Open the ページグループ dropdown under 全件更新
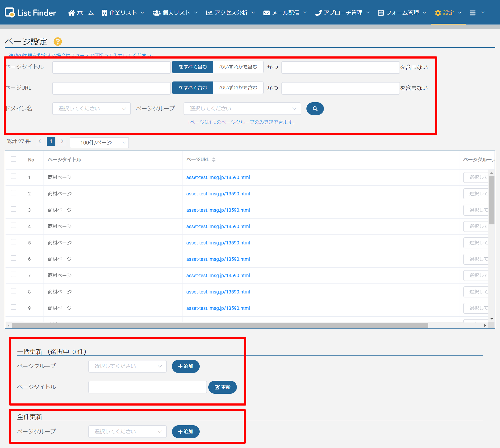 (x=127, y=432)
